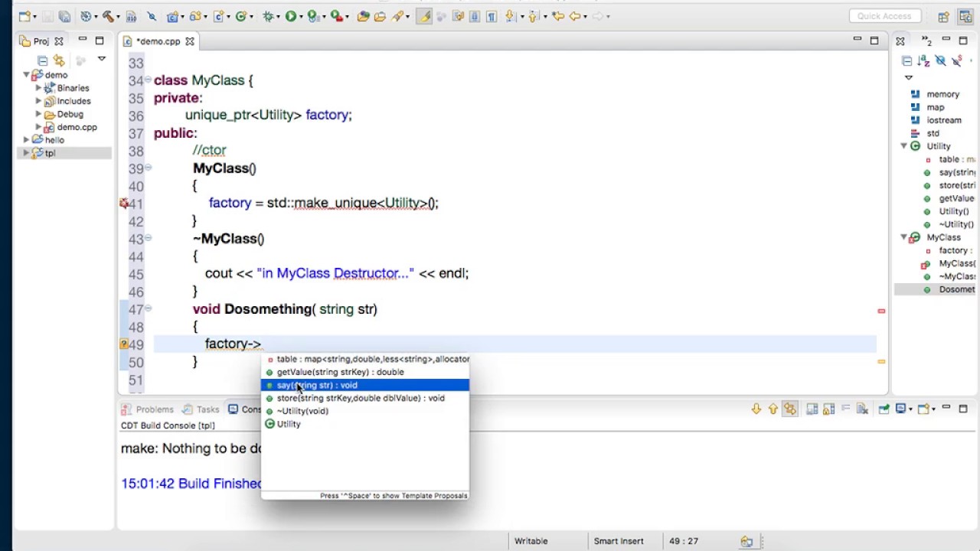Viewport: 980px width, 551px height.
Task: Collapse the Utility class in Outline
Action: (x=904, y=146)
